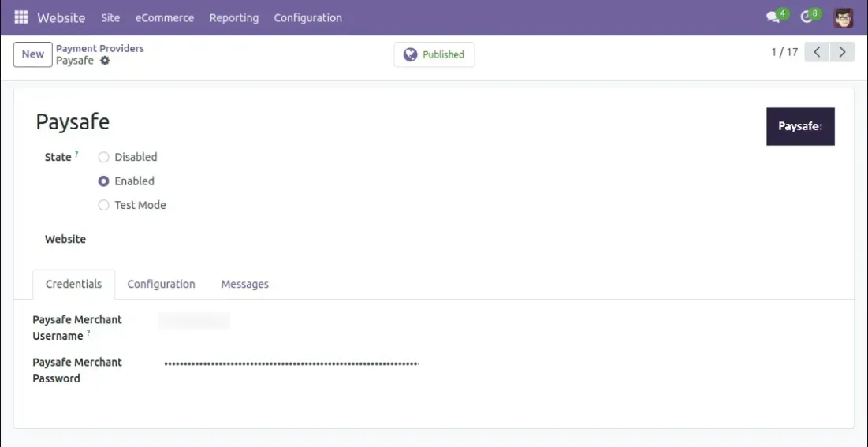Go to next record arrow
The width and height of the screenshot is (868, 447).
pyautogui.click(x=842, y=52)
